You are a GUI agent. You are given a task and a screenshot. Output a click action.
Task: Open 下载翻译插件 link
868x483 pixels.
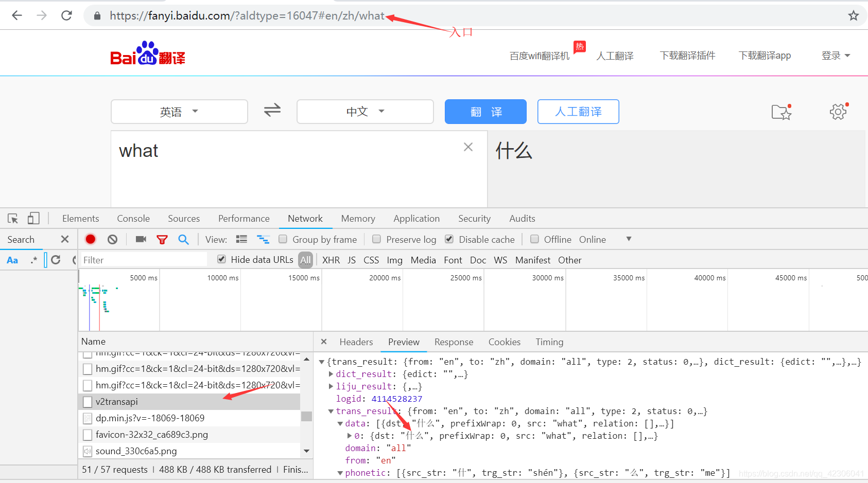687,56
